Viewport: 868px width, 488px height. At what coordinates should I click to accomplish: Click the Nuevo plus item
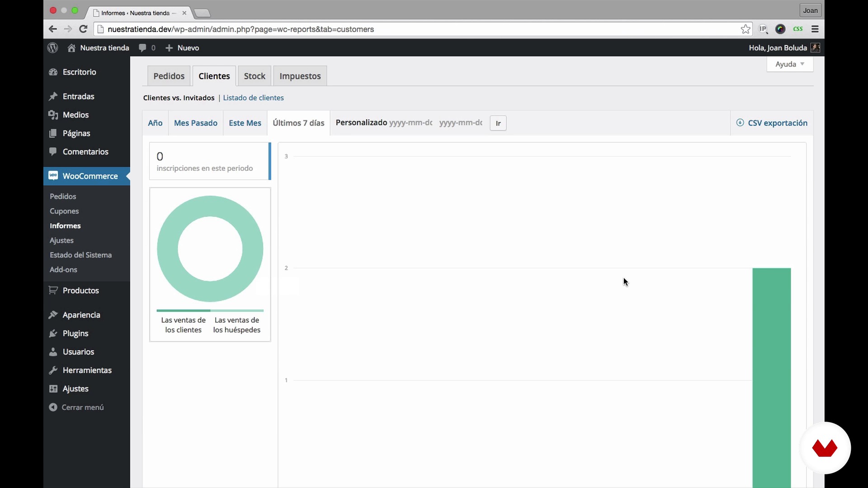click(x=182, y=48)
